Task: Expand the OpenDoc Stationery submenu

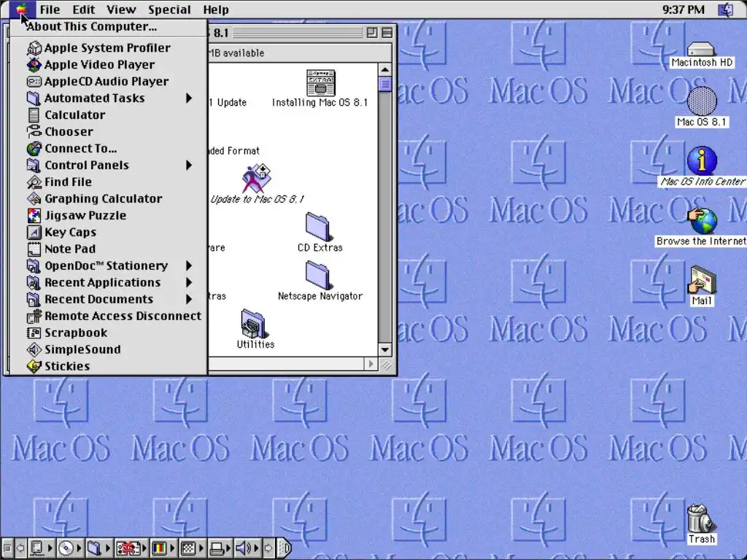Action: pyautogui.click(x=109, y=265)
